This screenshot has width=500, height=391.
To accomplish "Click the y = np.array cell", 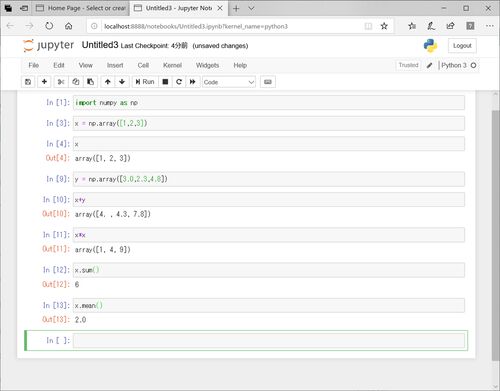I will click(x=269, y=179).
